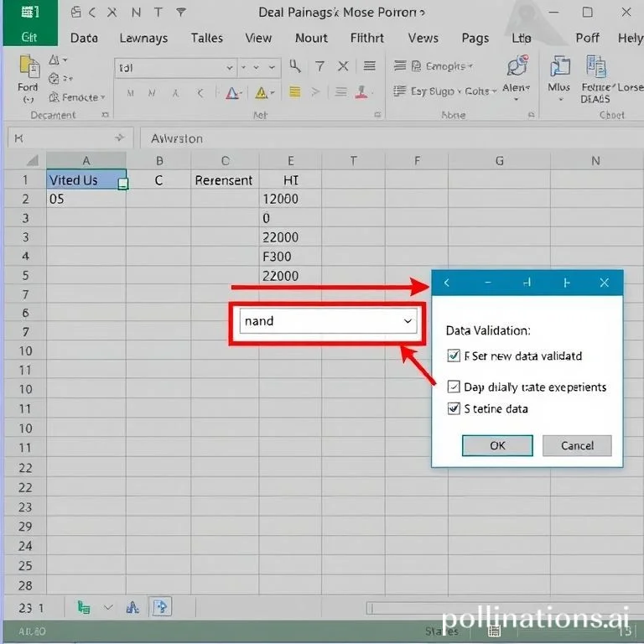Uncheck the 'S tetine data' checkbox

coord(454,408)
